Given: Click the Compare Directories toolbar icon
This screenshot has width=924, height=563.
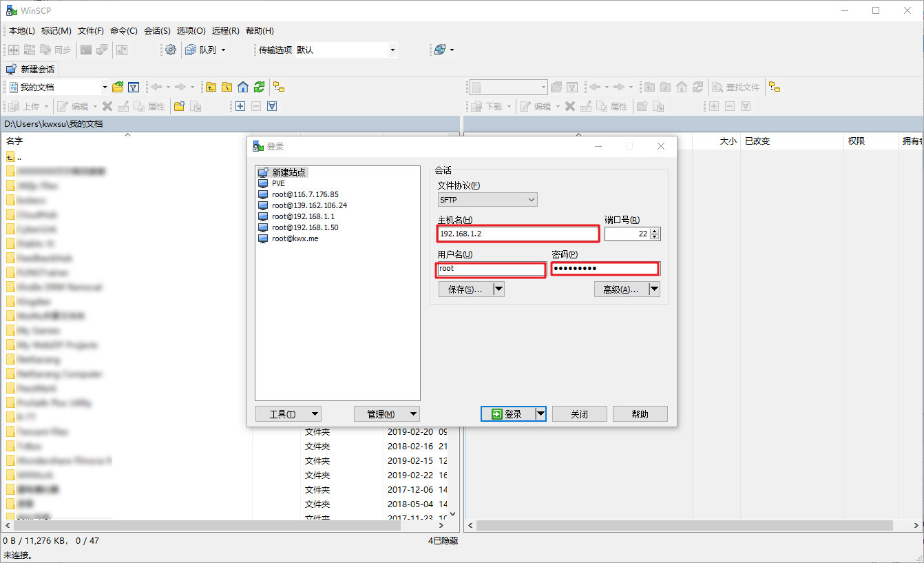Looking at the screenshot, I should pos(14,50).
